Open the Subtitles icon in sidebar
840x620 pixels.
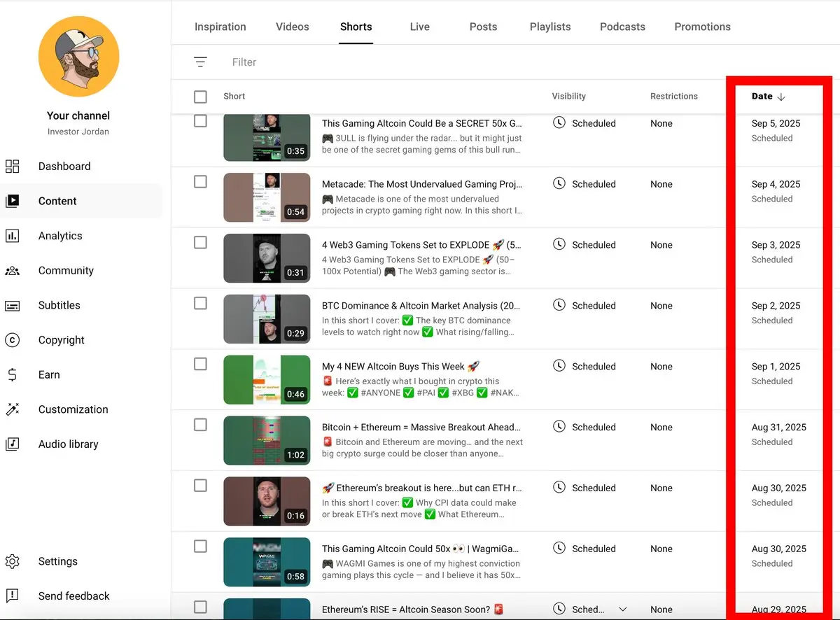tap(12, 306)
